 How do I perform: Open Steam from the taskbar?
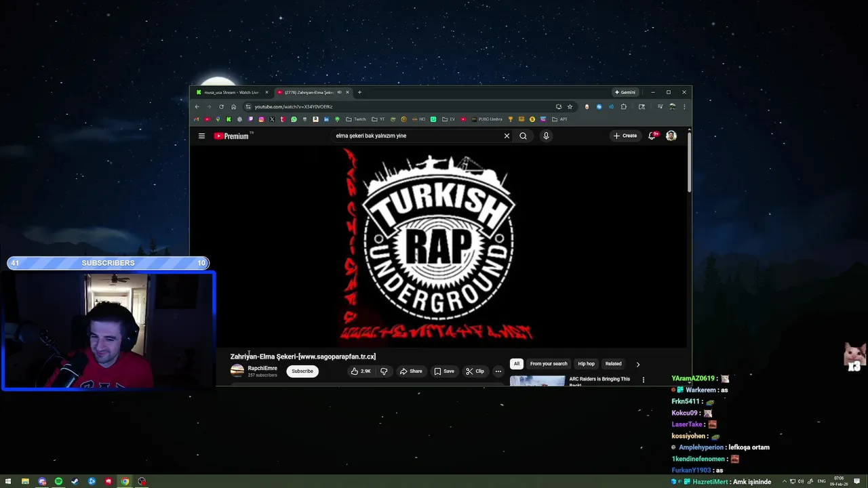[x=75, y=481]
